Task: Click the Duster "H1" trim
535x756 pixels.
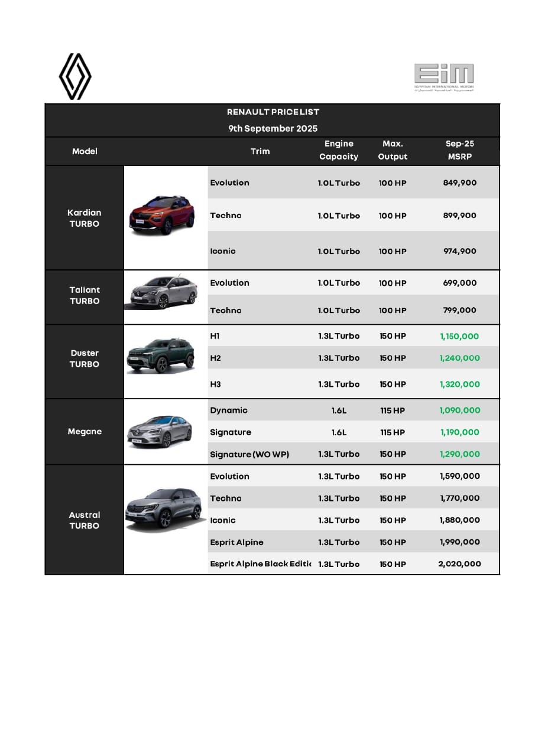Action: coord(215,336)
